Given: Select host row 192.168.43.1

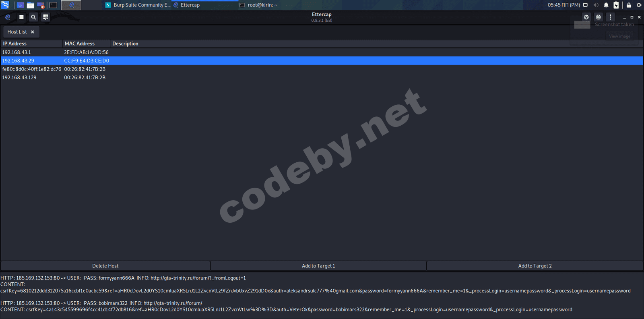Looking at the screenshot, I should point(322,52).
